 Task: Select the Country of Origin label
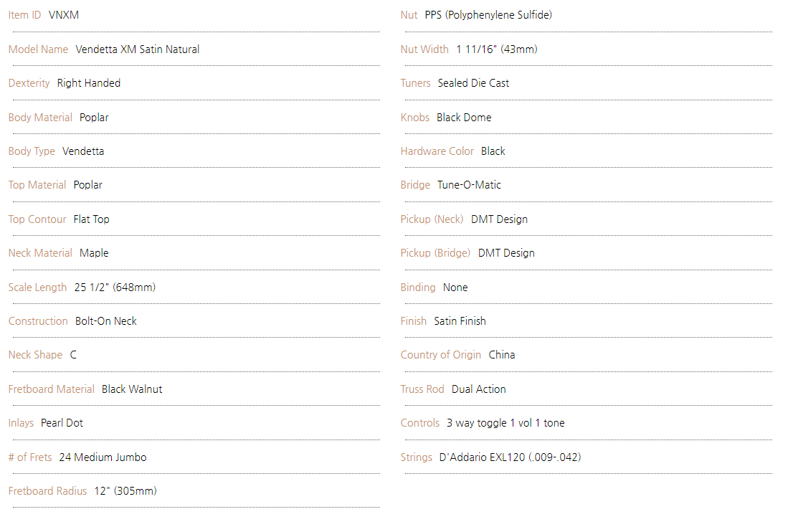click(x=440, y=355)
